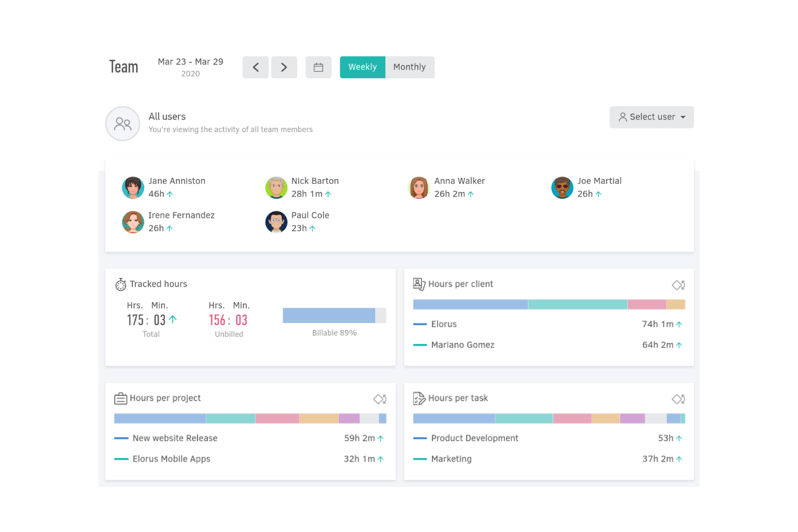Click Nick Barton's 28h 1m up arrow
This screenshot has height=532, width=798.
coord(328,194)
